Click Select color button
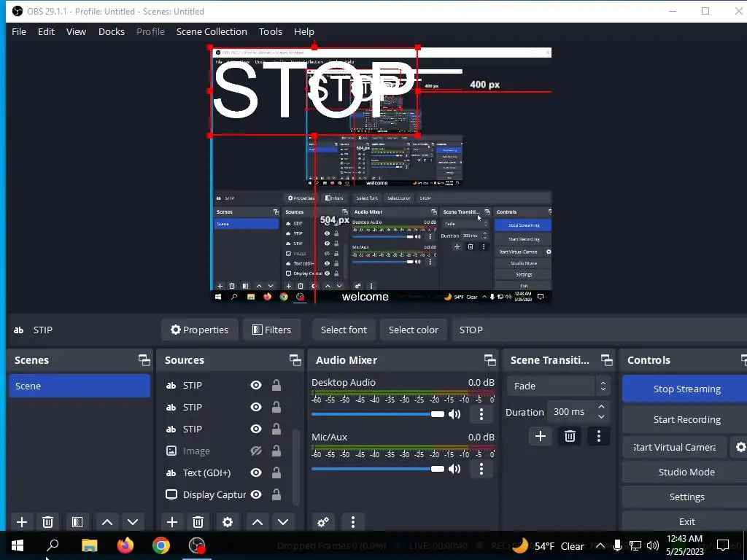This screenshot has width=747, height=560. [413, 330]
